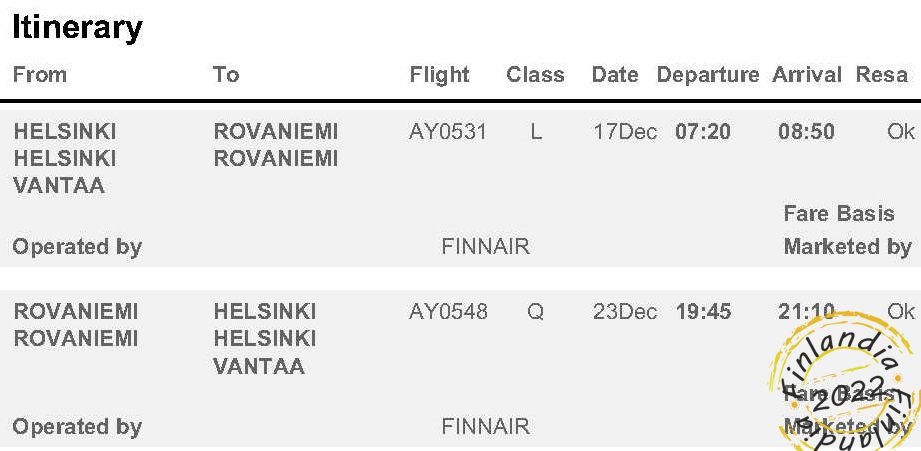Select the Departure column header

pyautogui.click(x=708, y=75)
